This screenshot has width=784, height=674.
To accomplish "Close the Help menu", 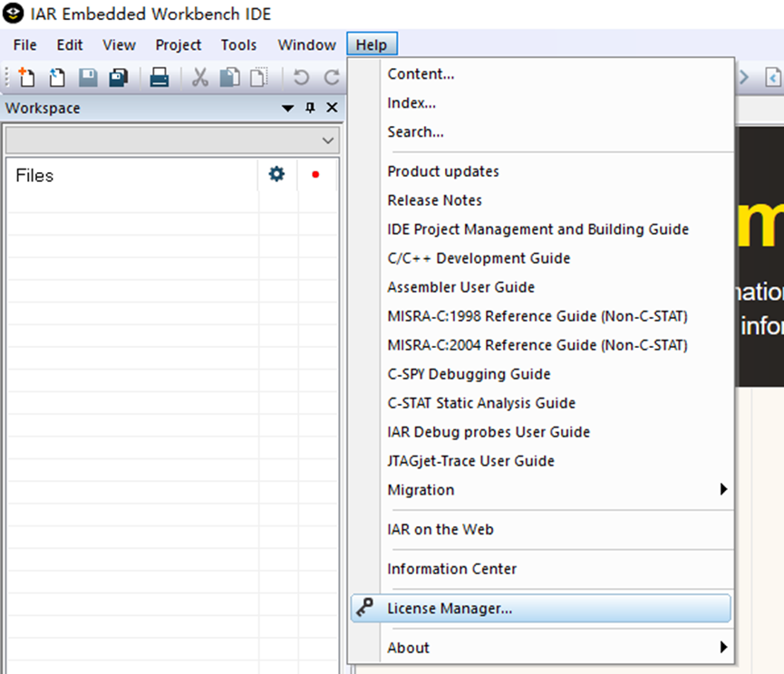I will point(372,45).
